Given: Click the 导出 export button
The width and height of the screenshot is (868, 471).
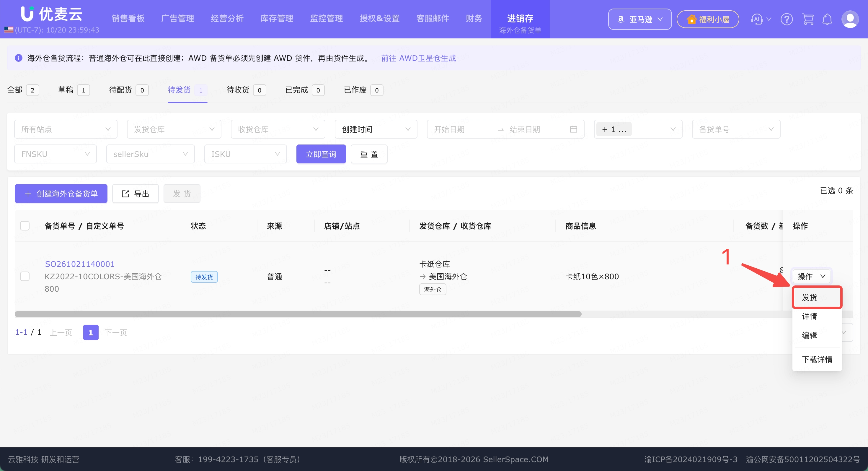Looking at the screenshot, I should (x=135, y=194).
